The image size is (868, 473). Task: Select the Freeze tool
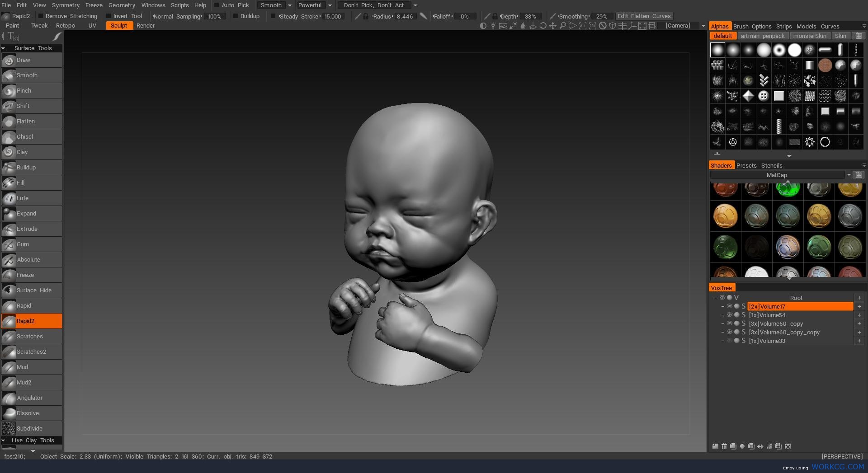(x=32, y=275)
